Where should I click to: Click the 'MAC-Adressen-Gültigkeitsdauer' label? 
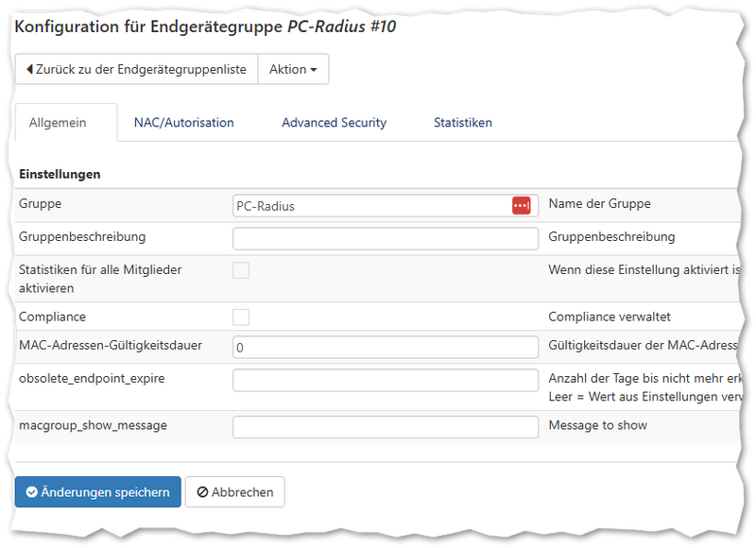pos(111,345)
